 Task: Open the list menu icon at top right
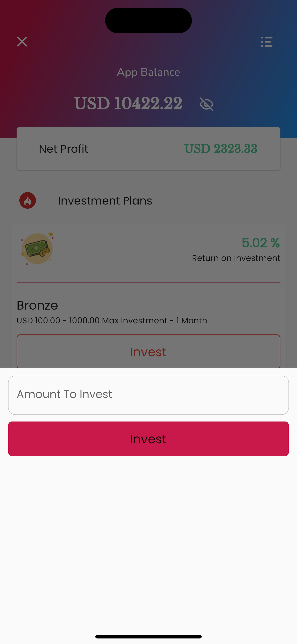pyautogui.click(x=266, y=42)
